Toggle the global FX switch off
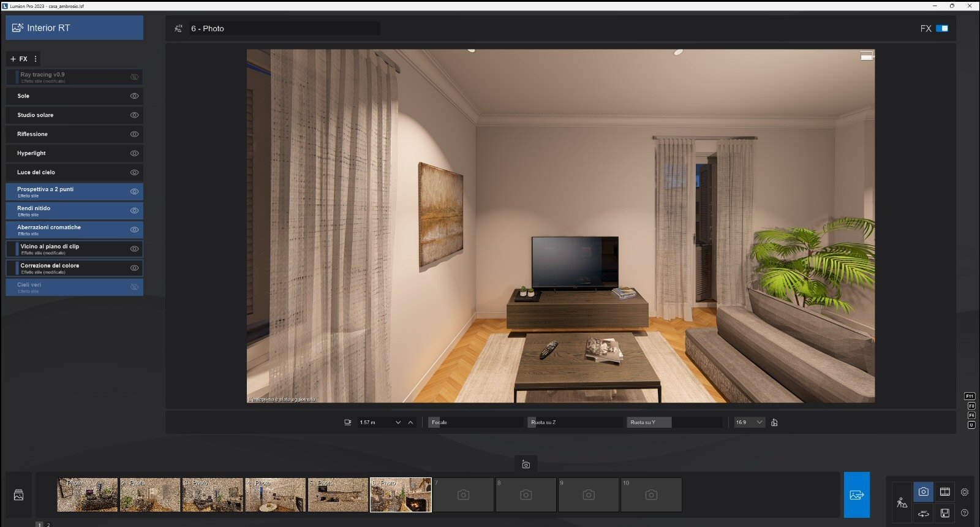980x527 pixels. (942, 28)
